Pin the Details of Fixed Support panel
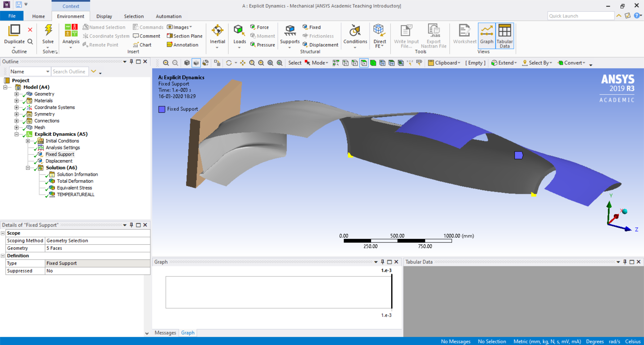The image size is (644, 345). [131, 225]
